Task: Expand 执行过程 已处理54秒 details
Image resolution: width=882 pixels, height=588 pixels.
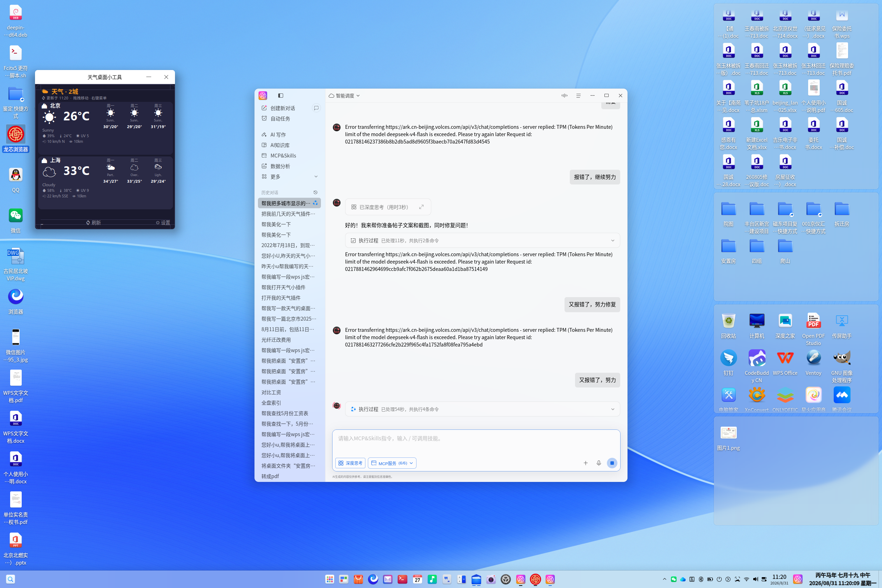Action: [482, 409]
